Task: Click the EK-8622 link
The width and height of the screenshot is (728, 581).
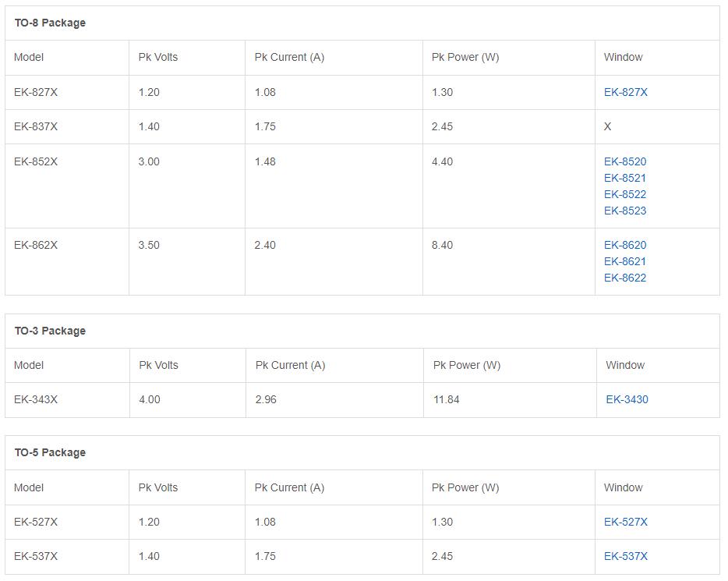Action: tap(625, 278)
